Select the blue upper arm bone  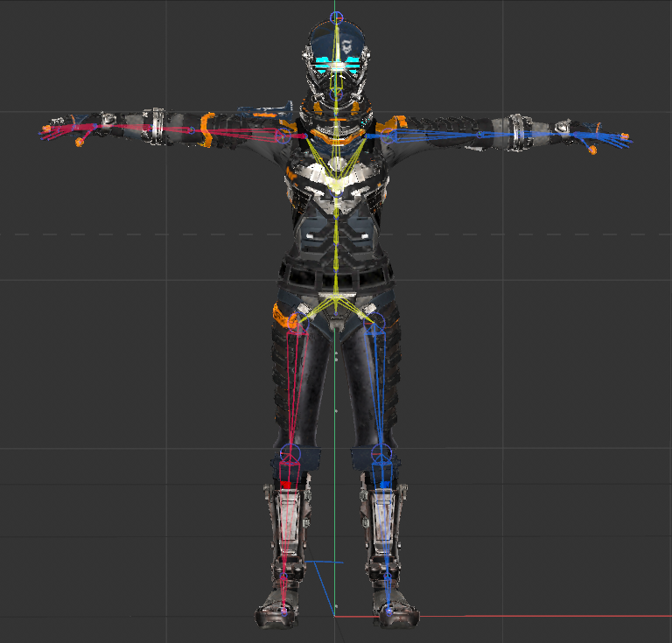[x=433, y=136]
